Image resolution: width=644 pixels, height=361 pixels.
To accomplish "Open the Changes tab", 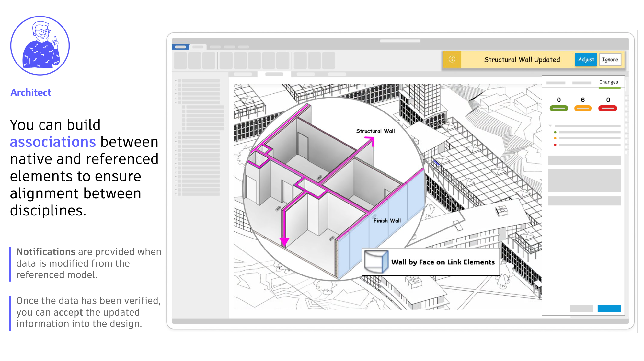I will (x=608, y=82).
